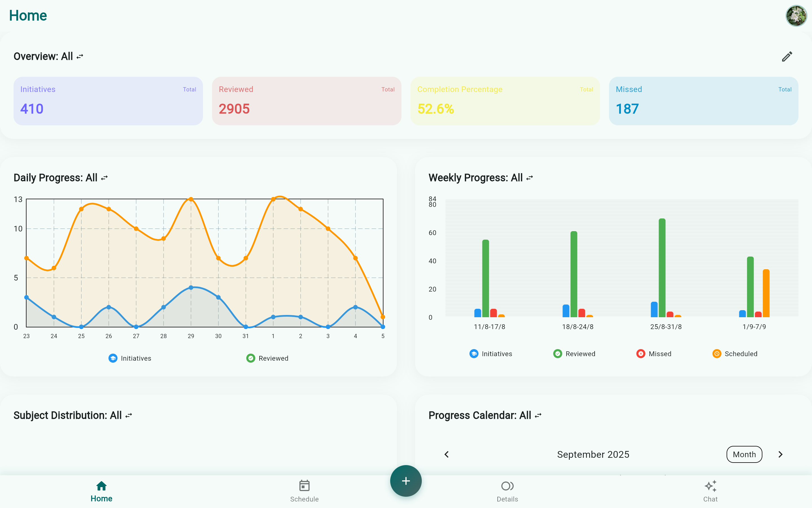
Task: Select orange Scheduled bar for 1/9-7/9
Action: point(766,293)
